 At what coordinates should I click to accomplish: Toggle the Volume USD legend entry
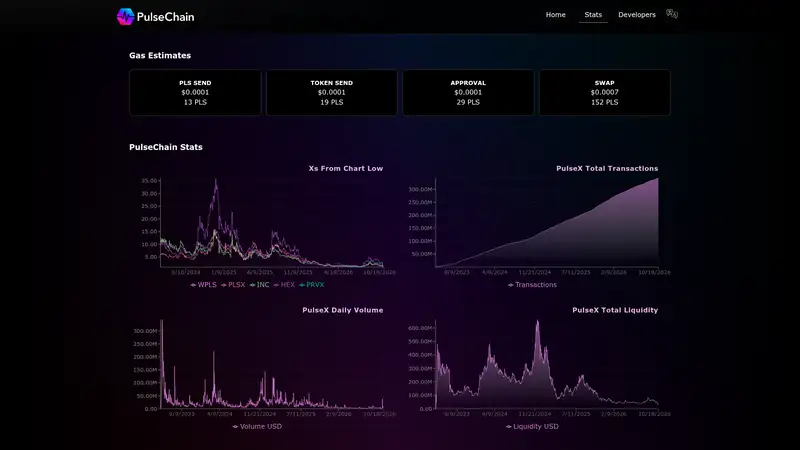click(257, 426)
